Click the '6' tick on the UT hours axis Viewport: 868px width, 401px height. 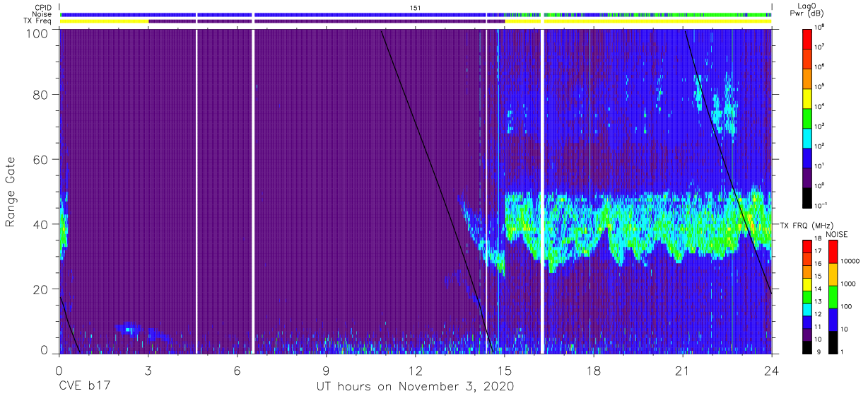pyautogui.click(x=237, y=370)
